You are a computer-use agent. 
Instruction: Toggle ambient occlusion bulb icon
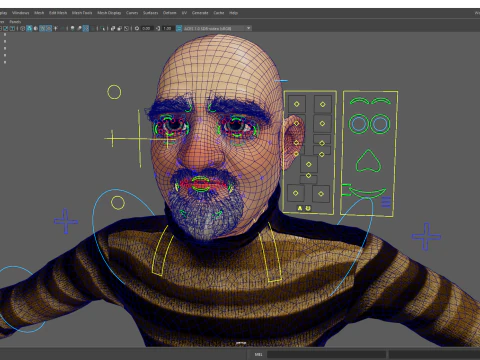click(72, 28)
